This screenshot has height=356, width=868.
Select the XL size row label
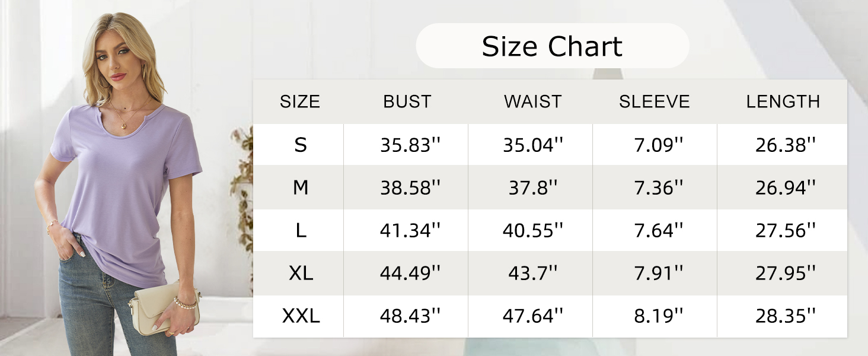point(301,273)
